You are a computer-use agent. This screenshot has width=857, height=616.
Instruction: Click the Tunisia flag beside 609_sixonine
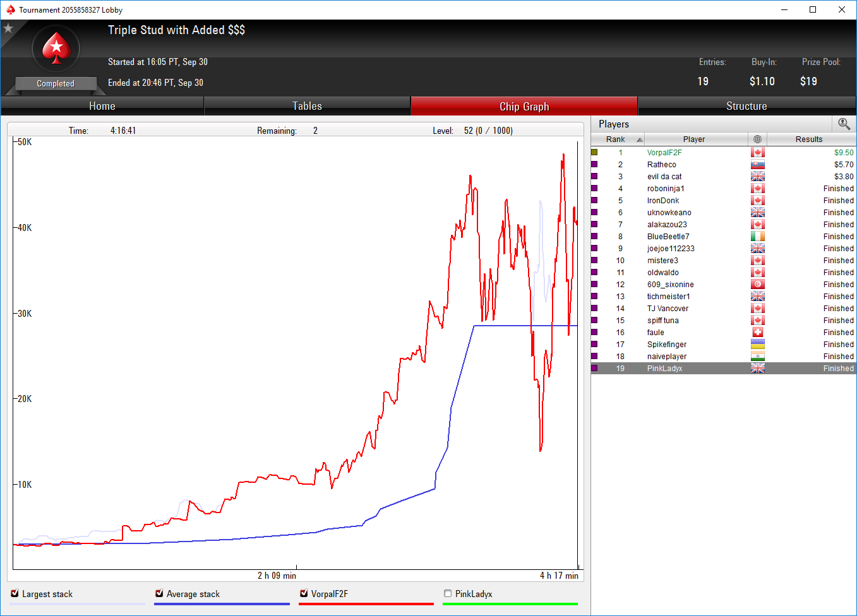point(758,284)
